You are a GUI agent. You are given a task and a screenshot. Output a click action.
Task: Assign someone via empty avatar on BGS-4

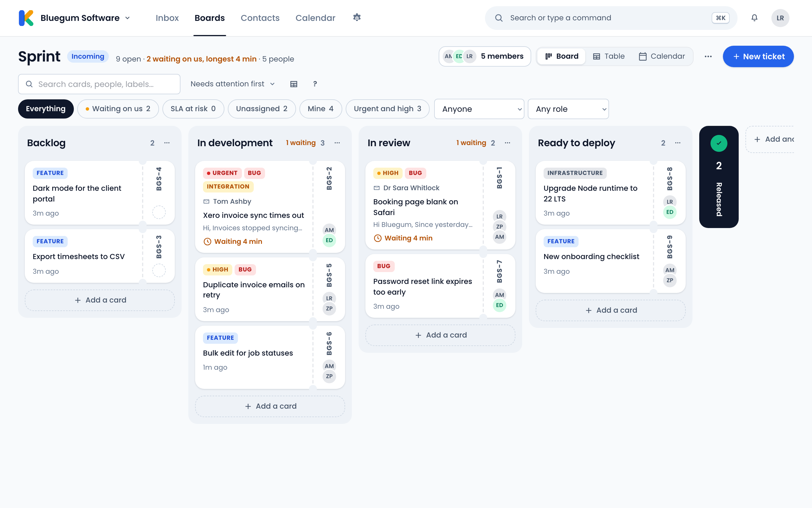tap(159, 212)
